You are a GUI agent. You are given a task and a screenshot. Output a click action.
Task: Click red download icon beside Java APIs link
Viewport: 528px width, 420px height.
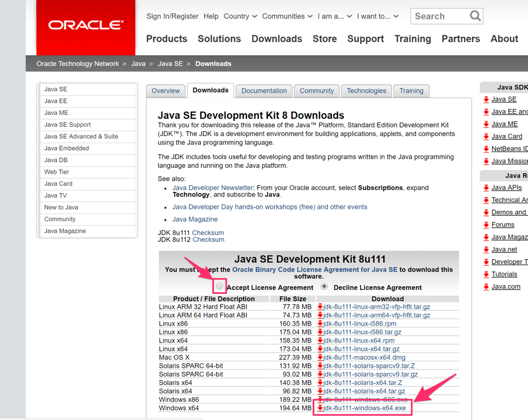(486, 188)
